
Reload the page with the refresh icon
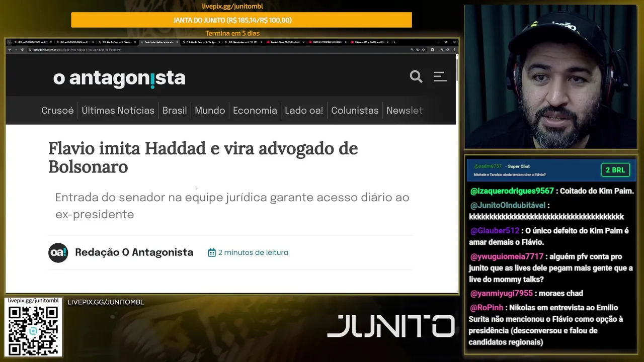click(22, 50)
